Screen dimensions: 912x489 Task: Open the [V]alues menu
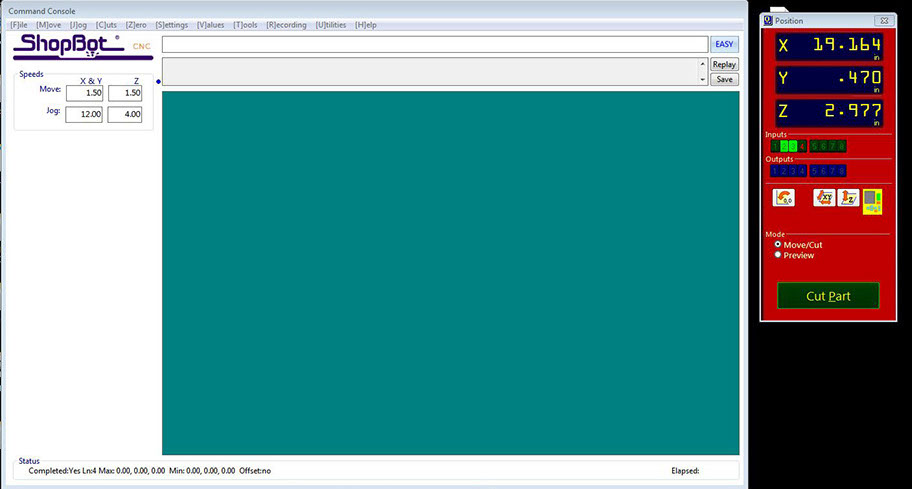tap(211, 25)
